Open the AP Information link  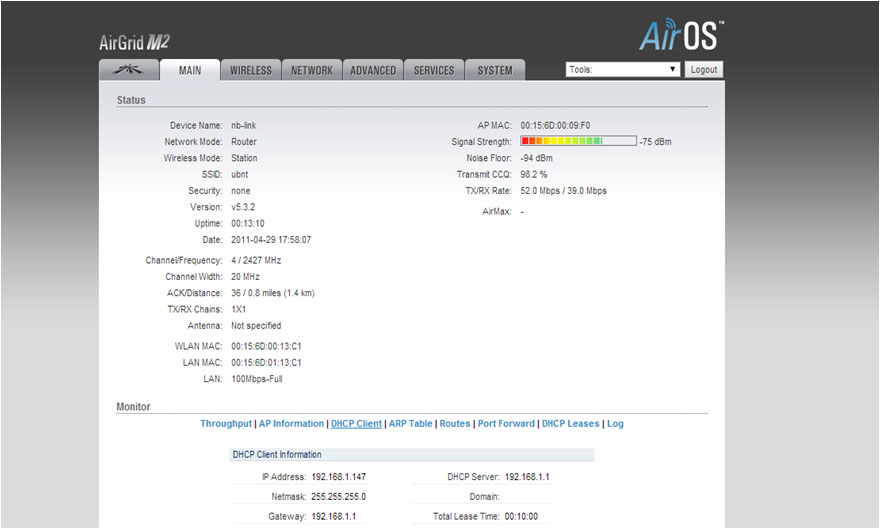pyautogui.click(x=291, y=424)
